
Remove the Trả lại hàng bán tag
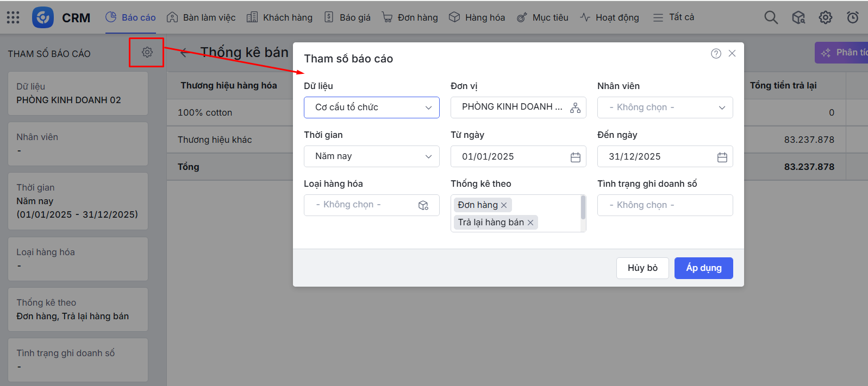[x=530, y=223]
